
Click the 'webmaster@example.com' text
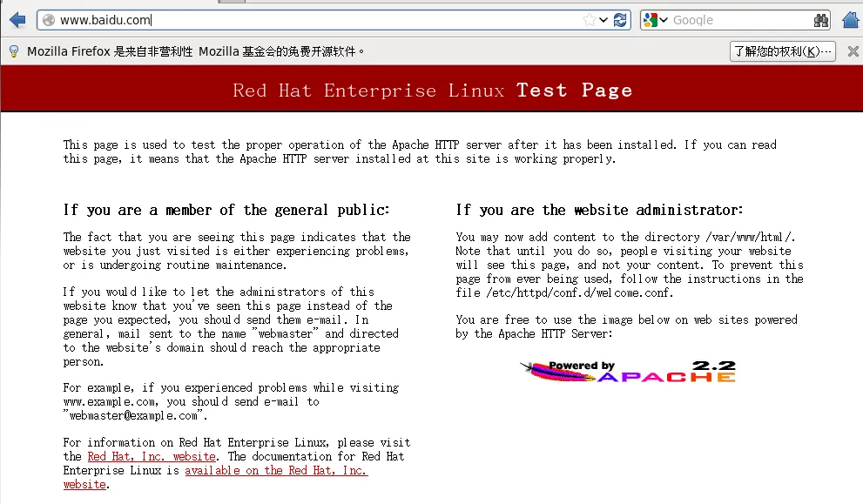[x=133, y=416]
